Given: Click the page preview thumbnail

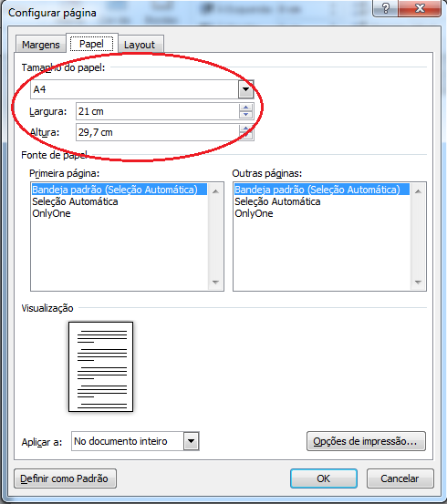Looking at the screenshot, I should (x=100, y=366).
